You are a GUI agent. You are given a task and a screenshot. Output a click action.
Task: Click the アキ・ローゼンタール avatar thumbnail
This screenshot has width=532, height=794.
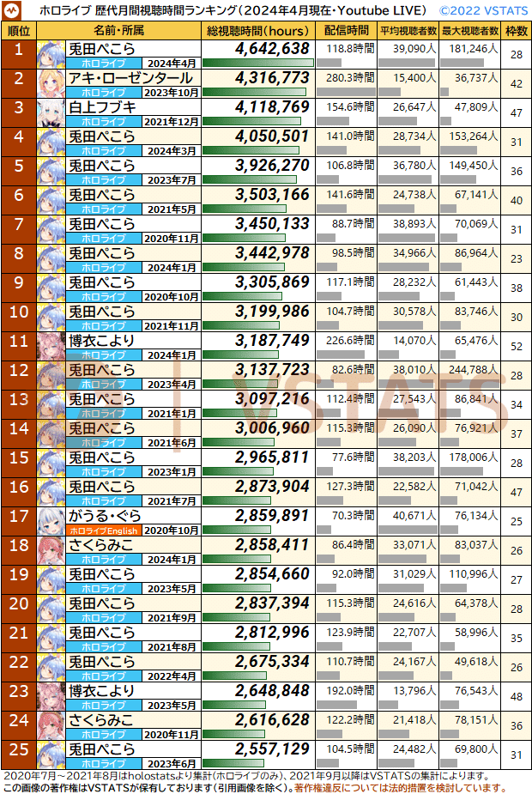51,83
